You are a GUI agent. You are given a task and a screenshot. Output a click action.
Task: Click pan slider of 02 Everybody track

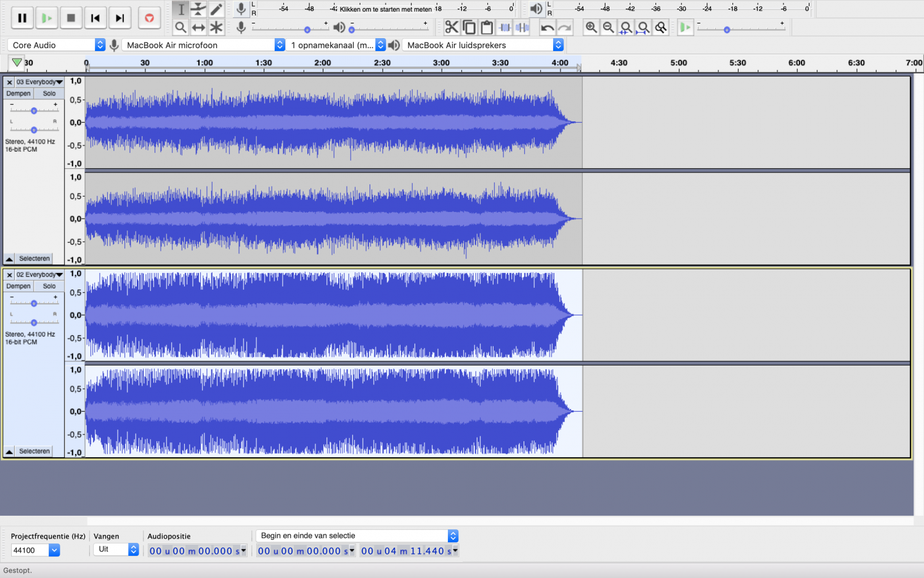[34, 322]
